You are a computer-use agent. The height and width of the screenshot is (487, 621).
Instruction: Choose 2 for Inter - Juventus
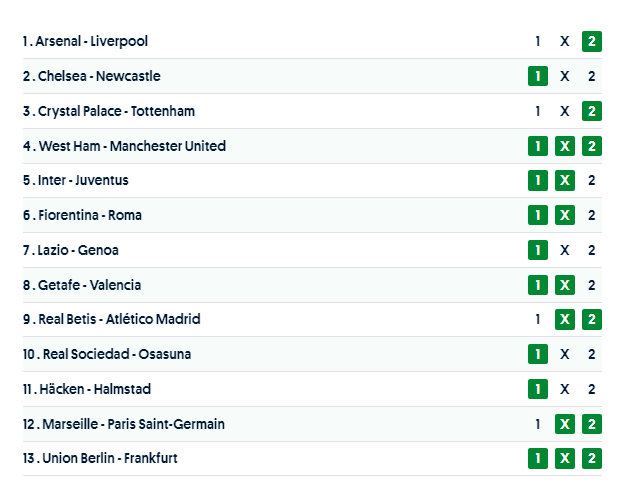pyautogui.click(x=592, y=181)
